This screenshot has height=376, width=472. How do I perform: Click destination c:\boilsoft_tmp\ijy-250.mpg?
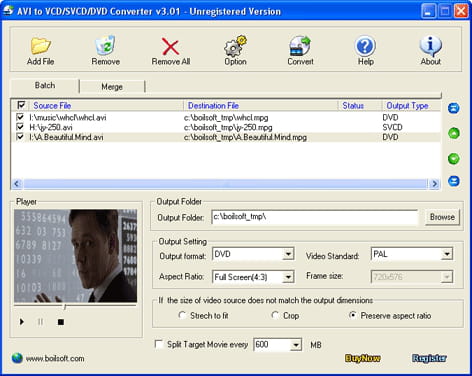(x=228, y=127)
